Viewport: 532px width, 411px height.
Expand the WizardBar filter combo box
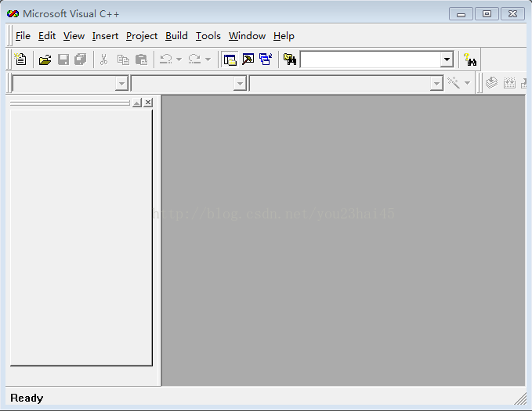(x=240, y=83)
